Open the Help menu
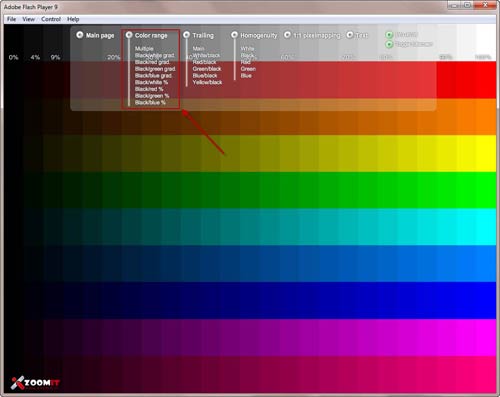500x397 pixels. pyautogui.click(x=73, y=19)
